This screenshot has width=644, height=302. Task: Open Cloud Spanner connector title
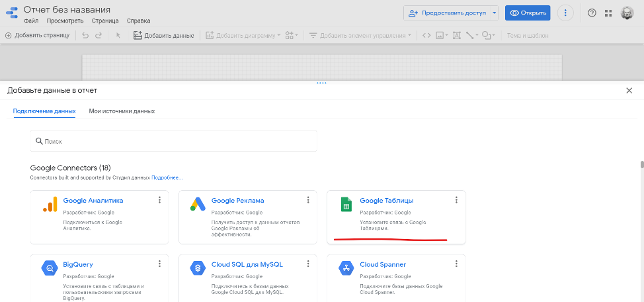(x=383, y=264)
